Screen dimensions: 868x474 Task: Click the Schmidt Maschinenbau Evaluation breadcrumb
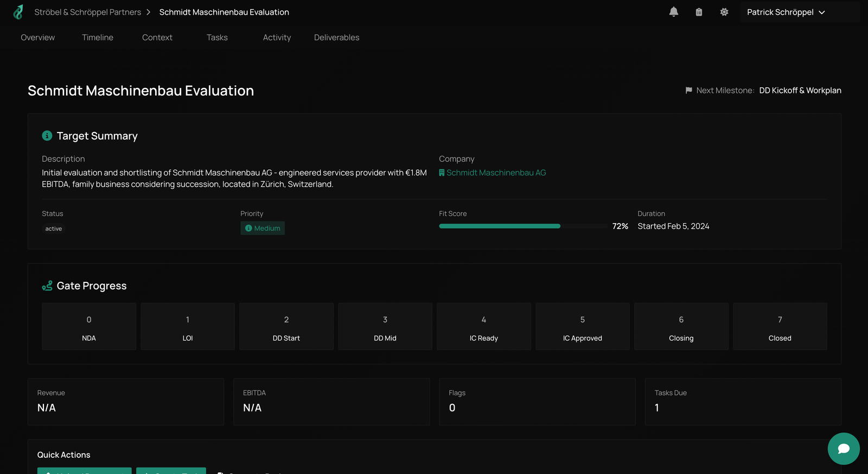(224, 12)
